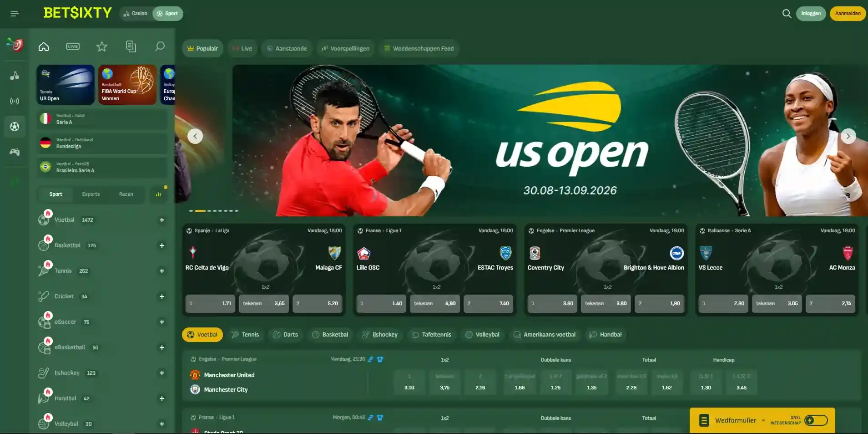Screen dimensions: 868x434
Task: Open the search magnifier in header
Action: tap(787, 14)
